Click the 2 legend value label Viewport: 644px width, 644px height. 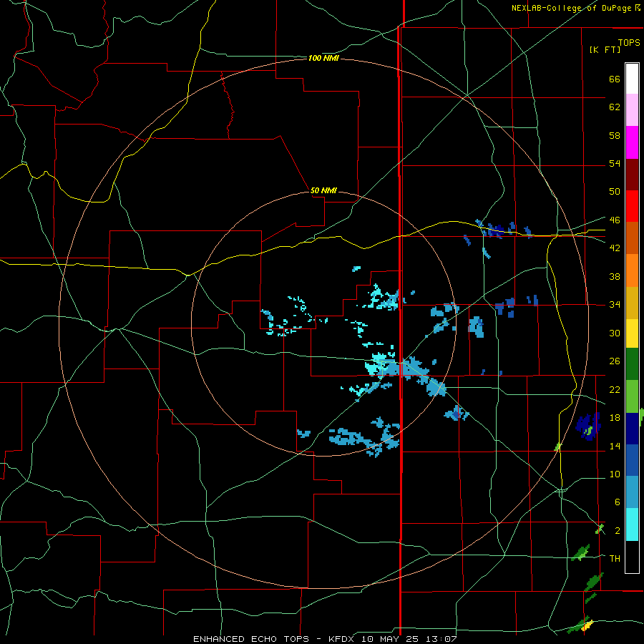point(617,531)
